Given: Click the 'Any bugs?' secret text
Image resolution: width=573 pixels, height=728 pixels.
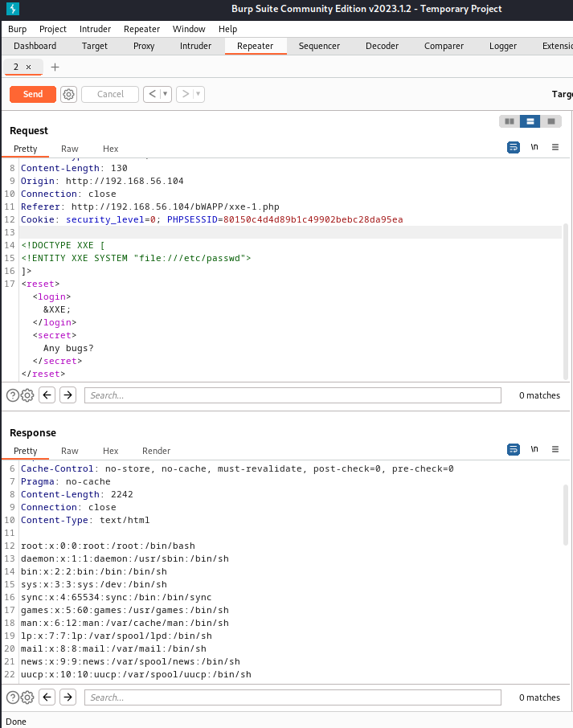Looking at the screenshot, I should point(68,348).
